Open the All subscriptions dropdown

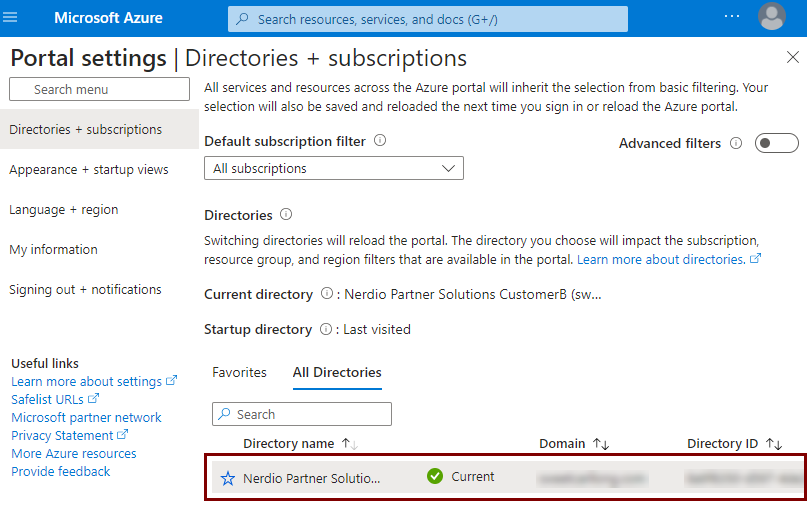point(334,168)
